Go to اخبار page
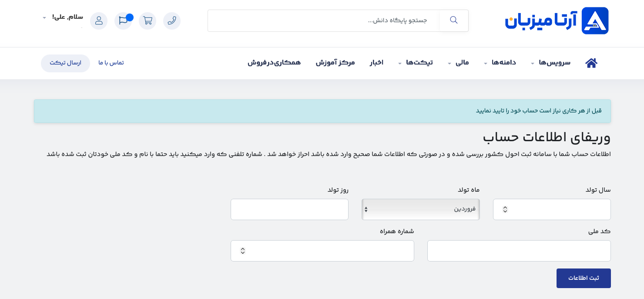 [x=376, y=63]
